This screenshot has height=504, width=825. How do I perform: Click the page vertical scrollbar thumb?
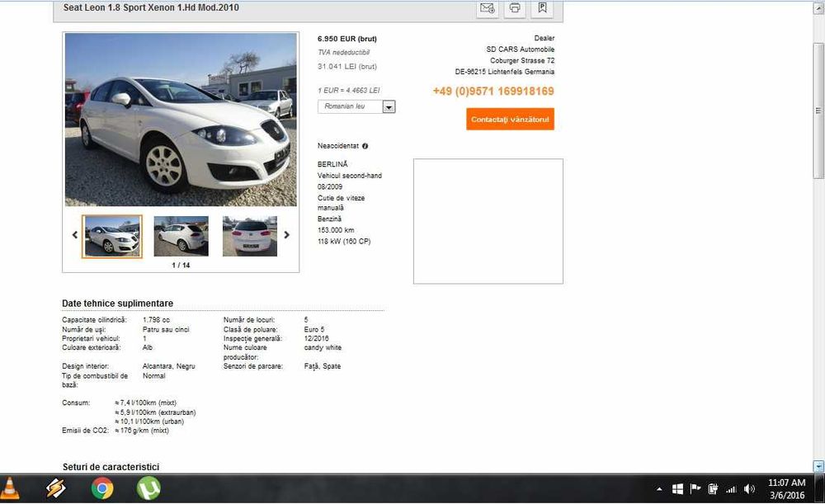pos(818,111)
